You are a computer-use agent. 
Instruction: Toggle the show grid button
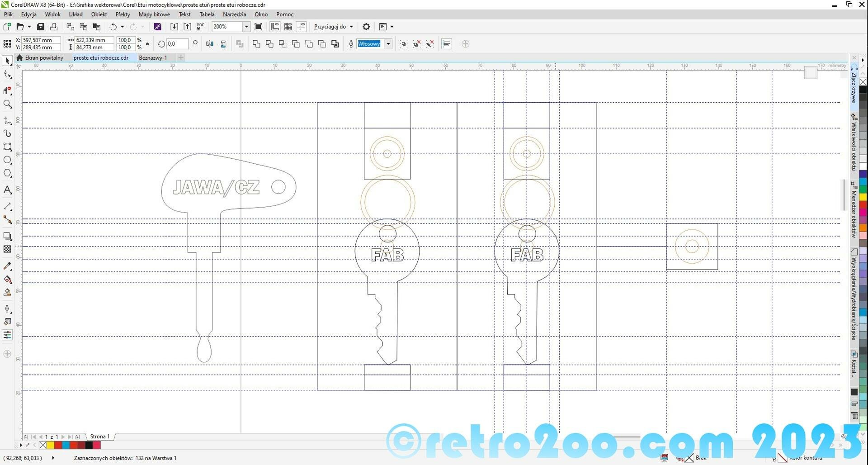(x=288, y=27)
